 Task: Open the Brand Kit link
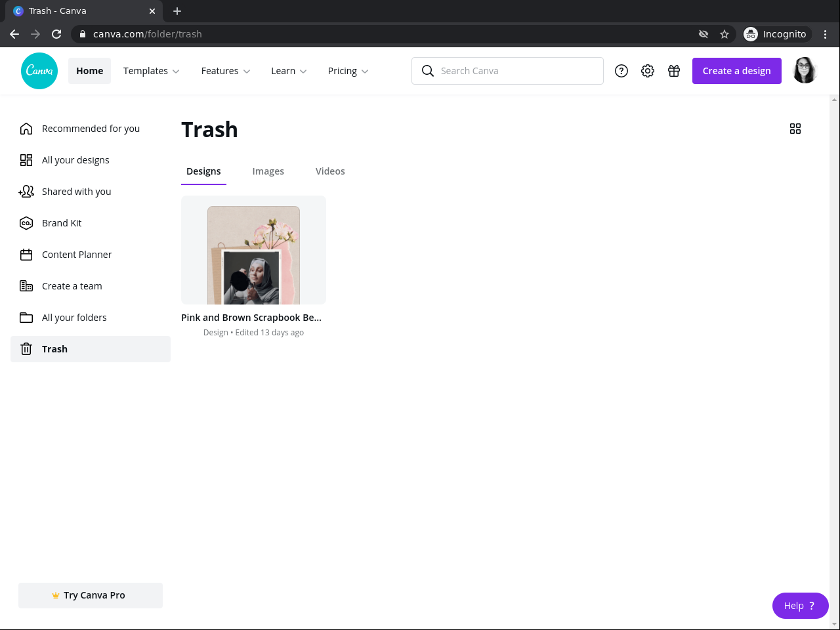pyautogui.click(x=91, y=223)
